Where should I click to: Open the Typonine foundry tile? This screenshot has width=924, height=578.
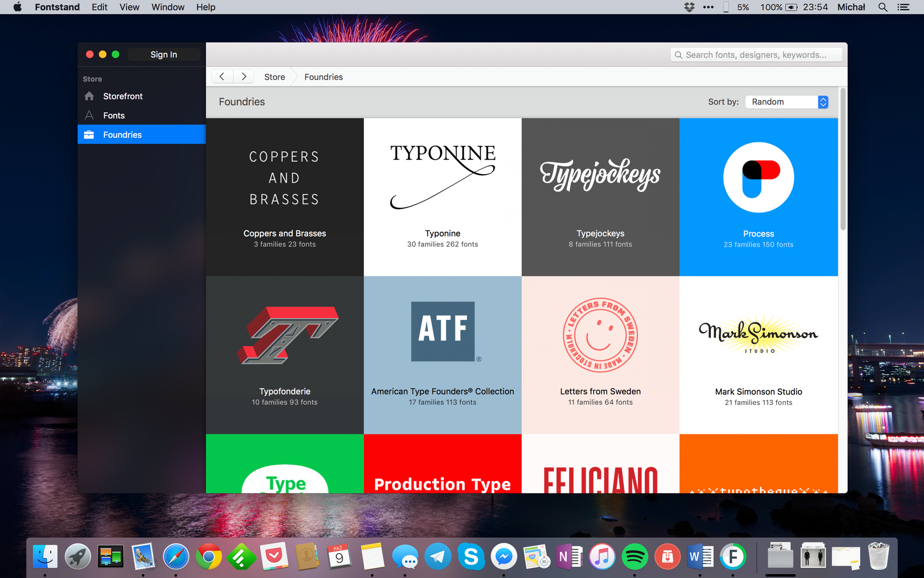(x=443, y=197)
